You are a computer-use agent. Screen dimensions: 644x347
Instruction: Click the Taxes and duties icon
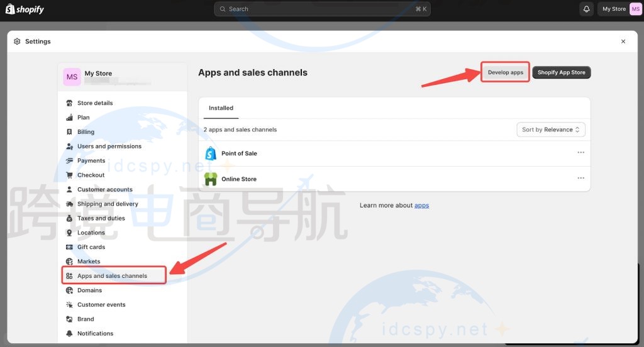tap(69, 218)
